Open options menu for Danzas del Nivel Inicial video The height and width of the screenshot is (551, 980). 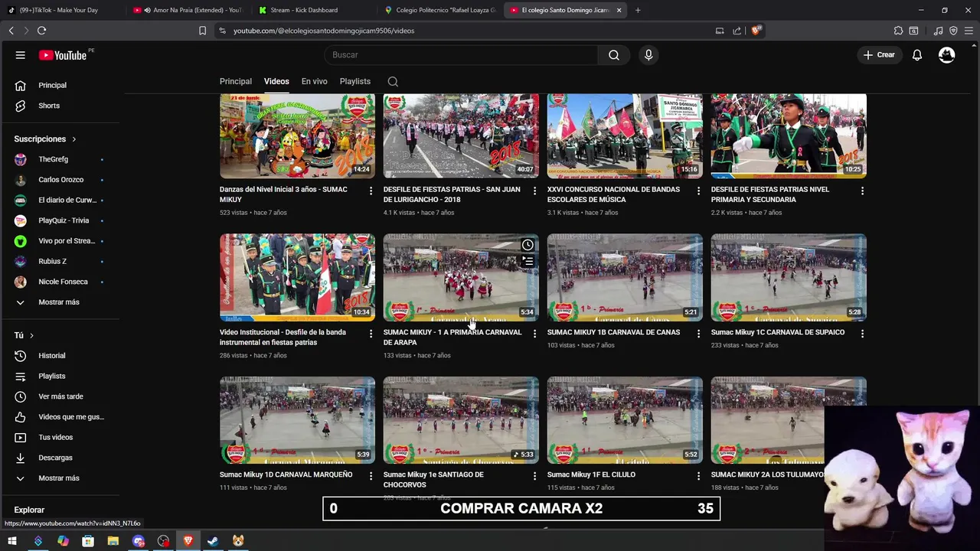371,191
